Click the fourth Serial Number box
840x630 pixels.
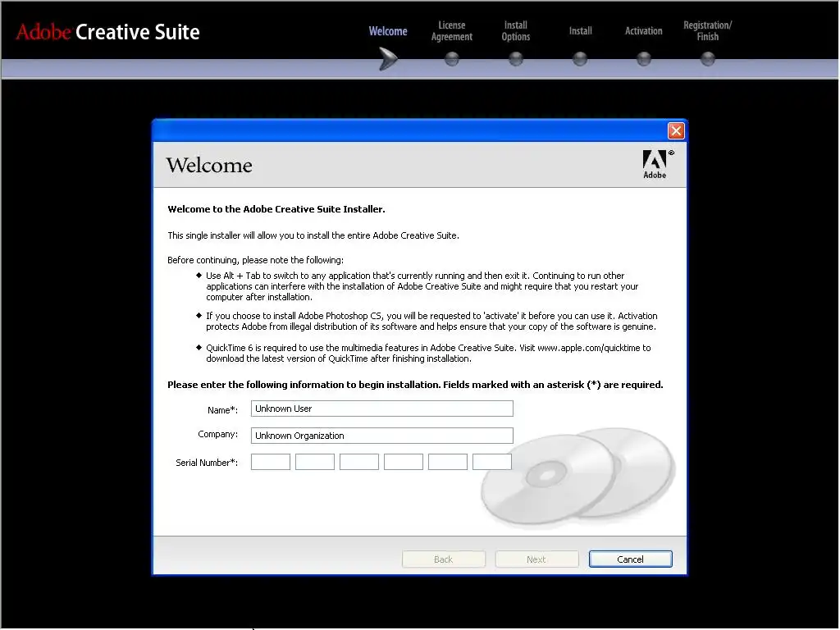tap(404, 462)
